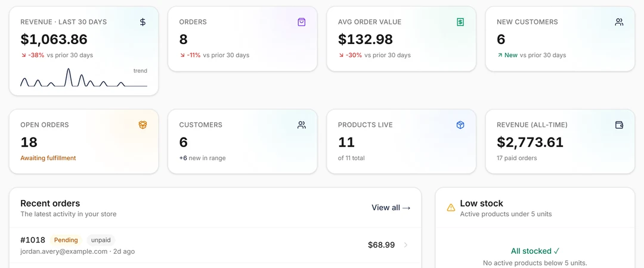Click the -38% revenue change figure
644x268 pixels.
36,55
